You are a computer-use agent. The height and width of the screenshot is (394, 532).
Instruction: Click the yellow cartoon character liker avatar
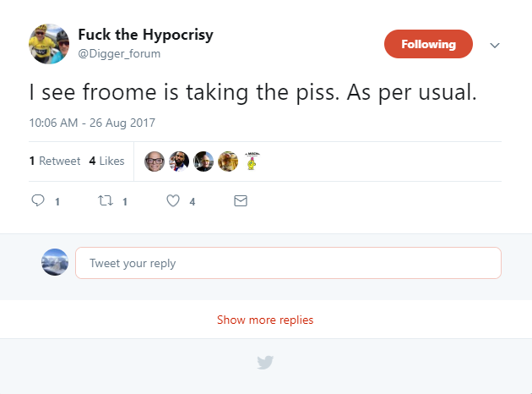coord(252,161)
